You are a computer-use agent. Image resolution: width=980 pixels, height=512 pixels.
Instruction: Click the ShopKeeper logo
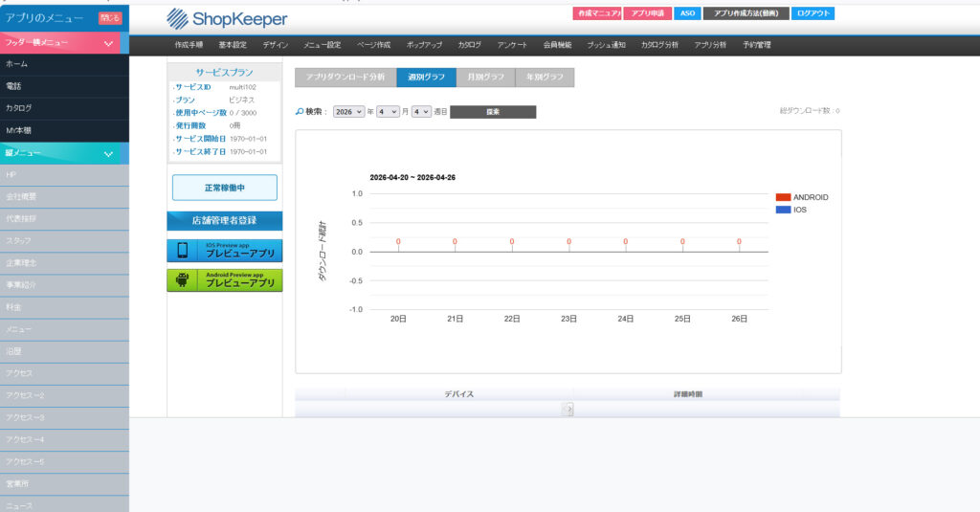point(227,19)
